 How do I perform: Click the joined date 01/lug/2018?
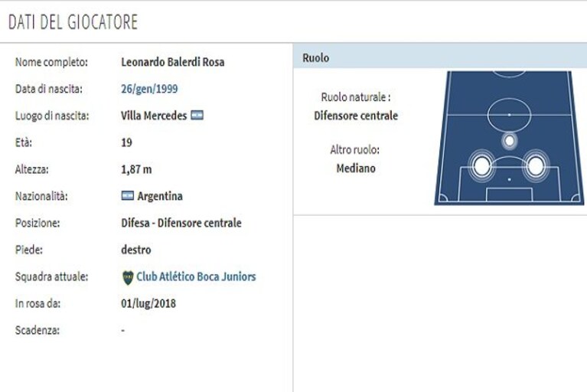(x=148, y=303)
